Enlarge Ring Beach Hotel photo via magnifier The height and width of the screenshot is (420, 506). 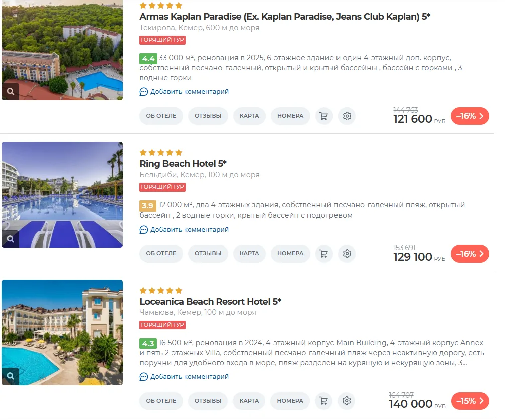click(x=11, y=239)
